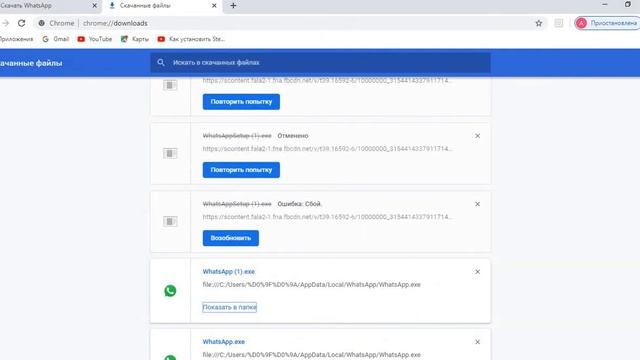Screen dimensions: 640x360
Task: Click the file icon of the topmost download
Action: (x=170, y=85)
